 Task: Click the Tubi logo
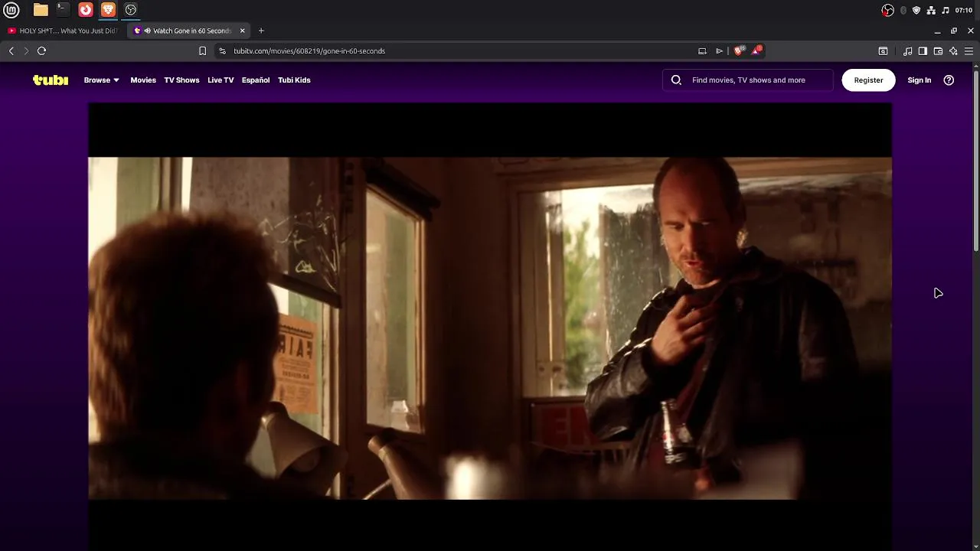point(51,80)
